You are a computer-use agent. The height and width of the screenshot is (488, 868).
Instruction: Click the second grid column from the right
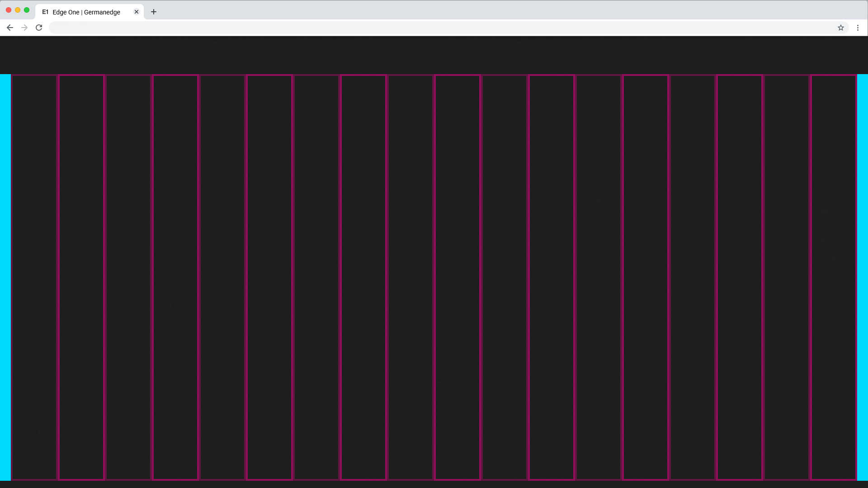tap(786, 277)
